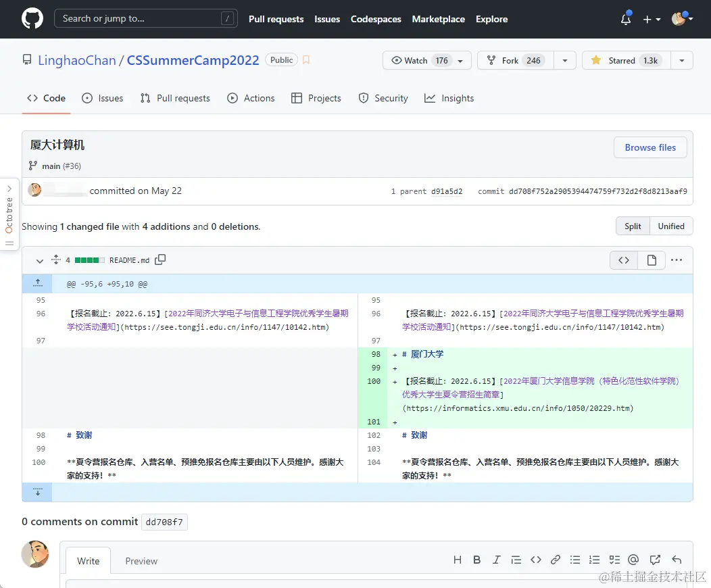Go to the Issues repository tab
Viewport: 711px width, 588px height.
(103, 98)
